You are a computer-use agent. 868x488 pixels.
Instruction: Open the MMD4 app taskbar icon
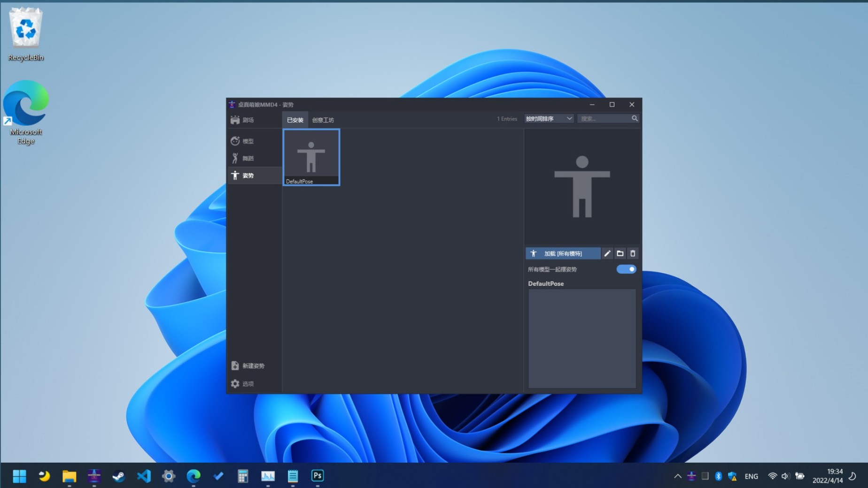pos(94,476)
